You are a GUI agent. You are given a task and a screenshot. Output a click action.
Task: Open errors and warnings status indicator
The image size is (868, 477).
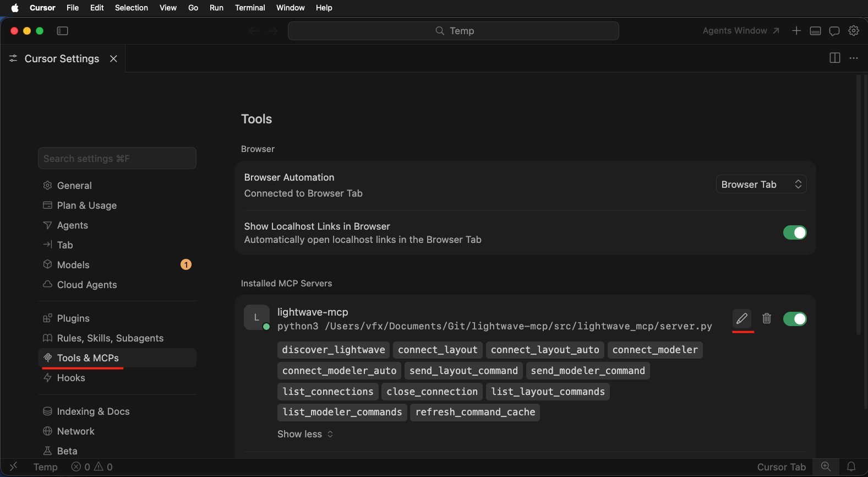point(92,467)
